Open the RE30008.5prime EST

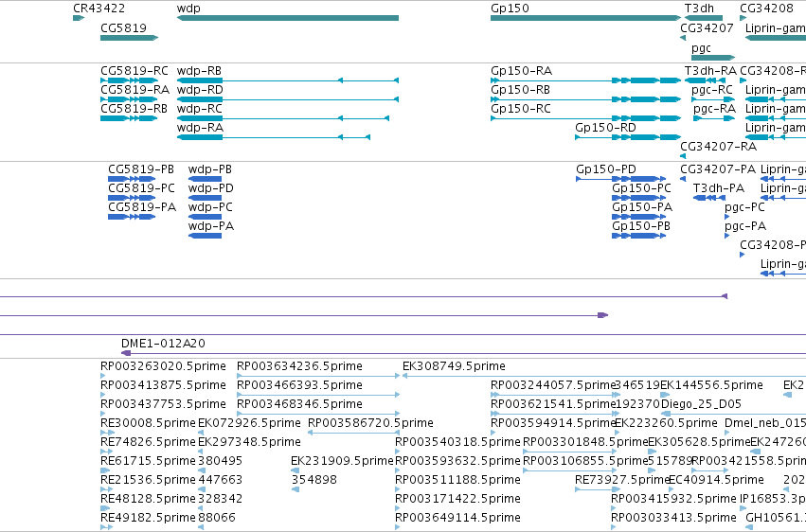point(107,434)
